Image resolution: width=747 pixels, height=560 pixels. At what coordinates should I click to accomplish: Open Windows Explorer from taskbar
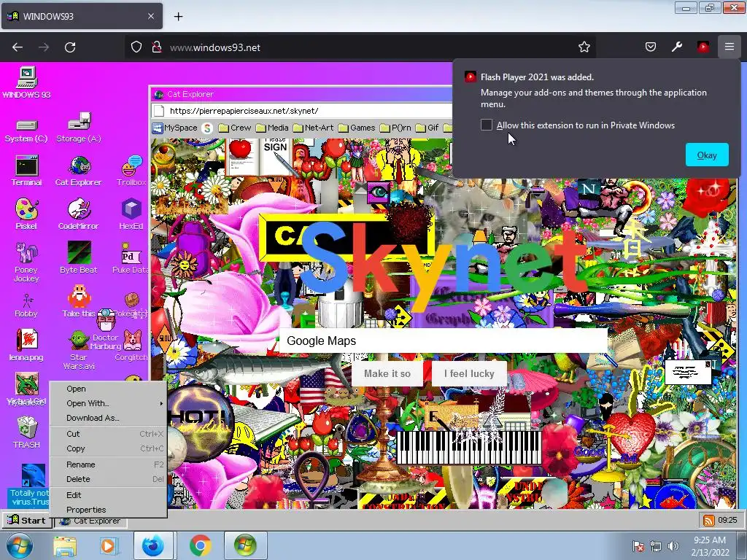tap(64, 545)
